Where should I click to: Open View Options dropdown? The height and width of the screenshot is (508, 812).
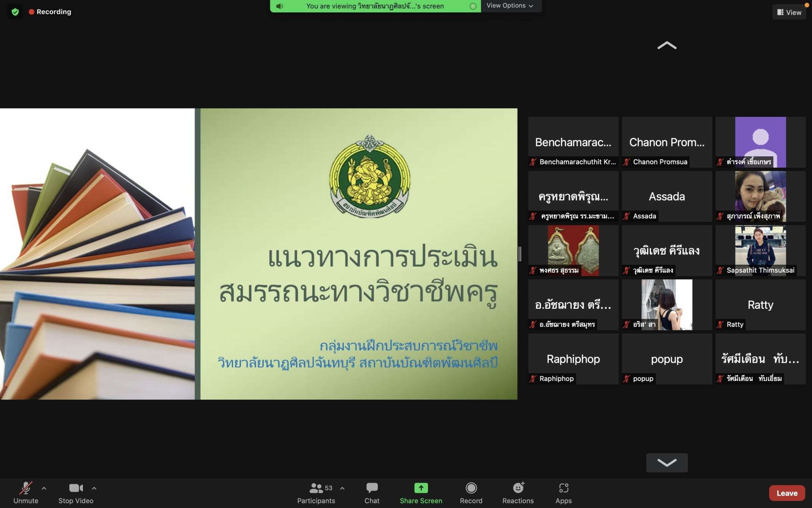click(509, 6)
